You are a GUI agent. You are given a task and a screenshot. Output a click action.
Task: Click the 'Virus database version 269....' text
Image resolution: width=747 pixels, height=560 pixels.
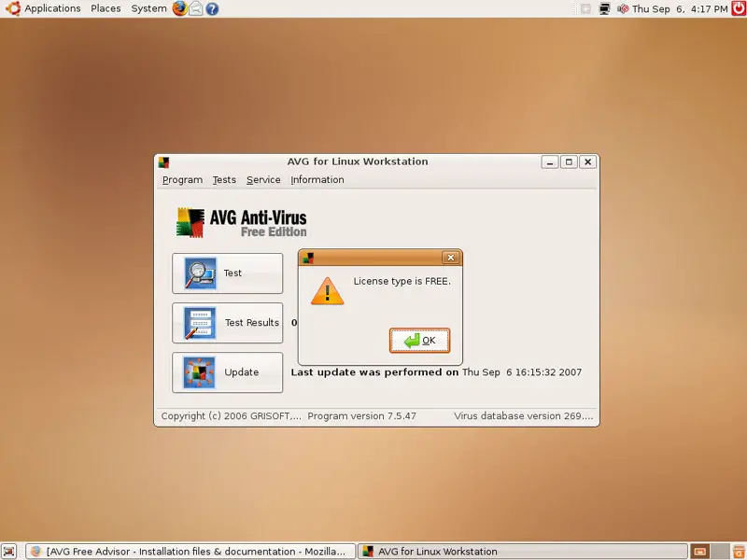(524, 416)
